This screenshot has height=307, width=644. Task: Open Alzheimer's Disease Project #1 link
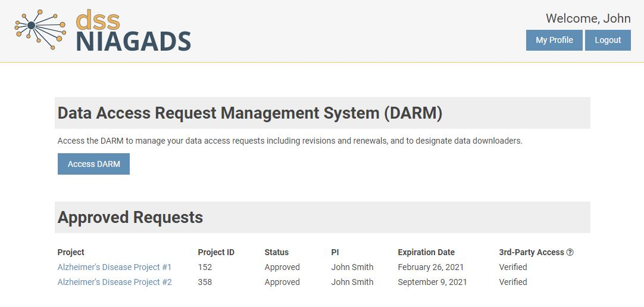[114, 267]
